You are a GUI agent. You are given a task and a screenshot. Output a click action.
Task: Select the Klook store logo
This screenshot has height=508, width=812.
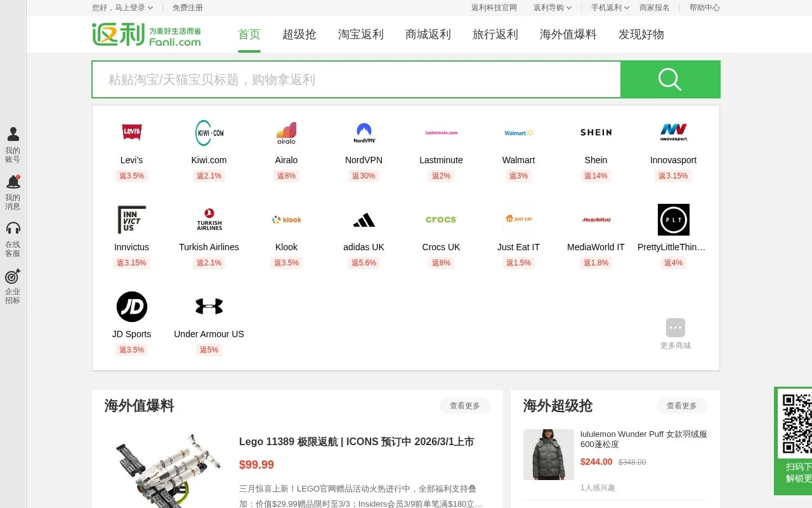tap(286, 220)
